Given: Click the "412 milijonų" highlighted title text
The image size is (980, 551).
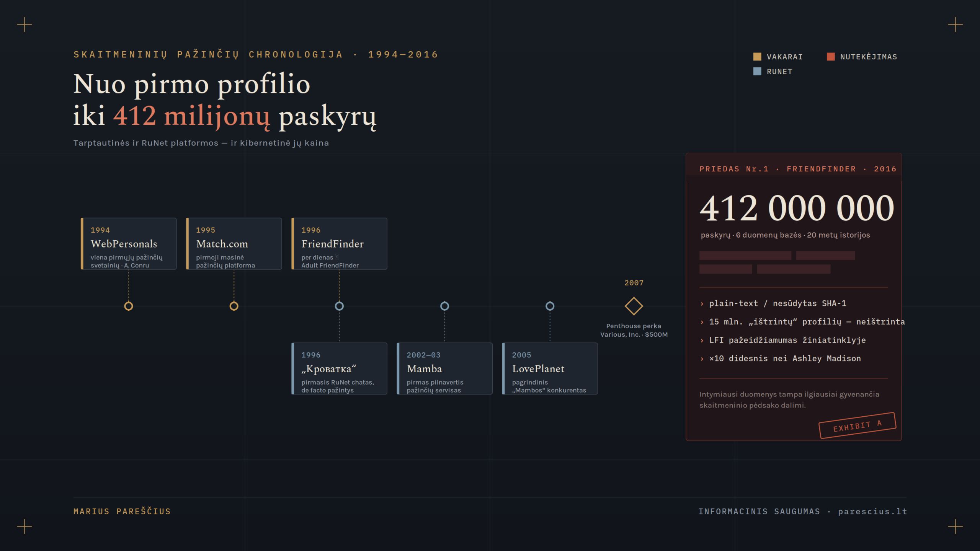Looking at the screenshot, I should pyautogui.click(x=192, y=116).
